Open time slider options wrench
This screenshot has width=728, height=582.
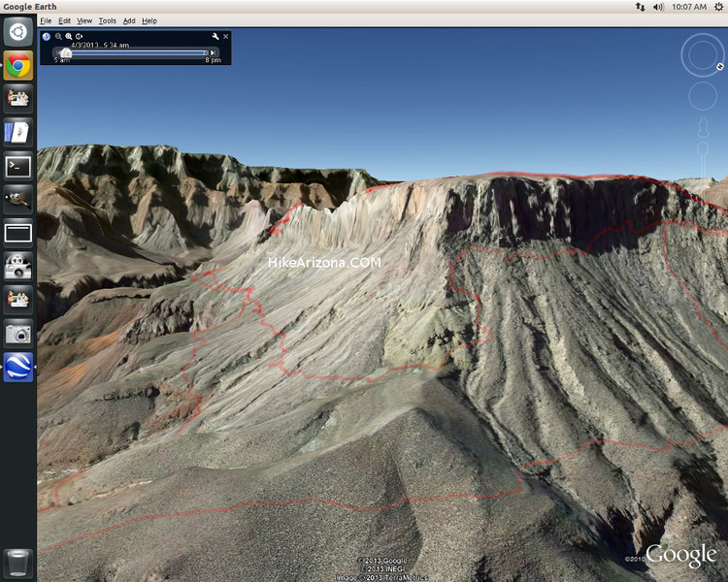[x=215, y=36]
